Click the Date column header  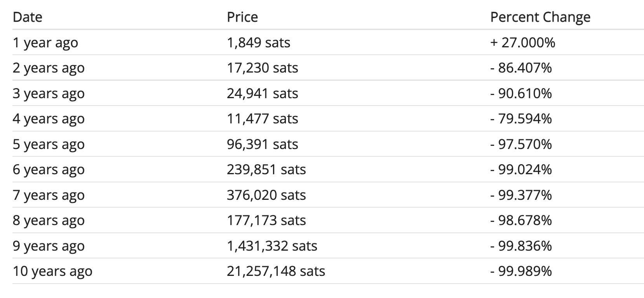point(27,17)
